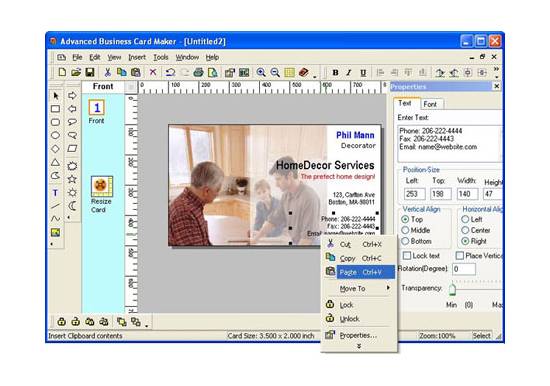Choose Unlock from context menu

pos(358,319)
